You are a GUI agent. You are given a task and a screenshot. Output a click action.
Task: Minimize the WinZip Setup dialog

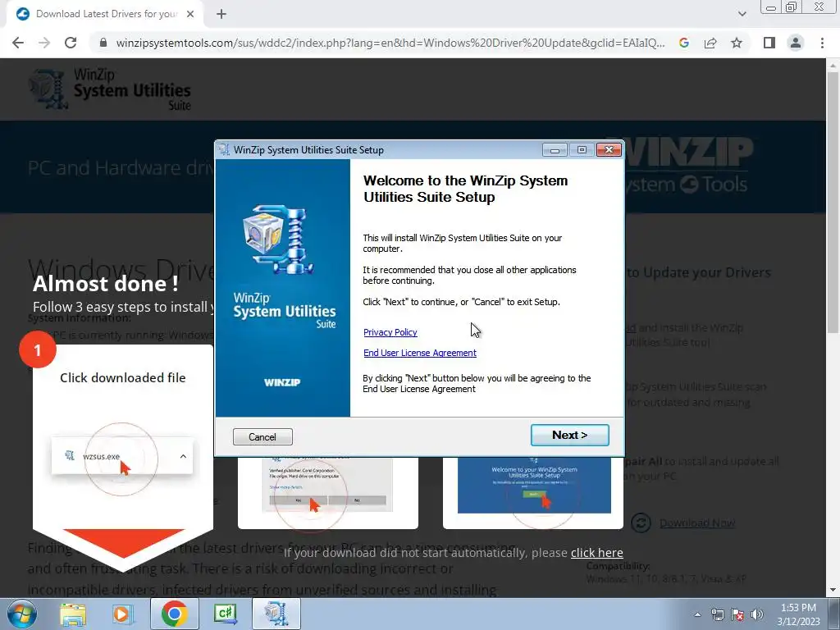pyautogui.click(x=555, y=150)
